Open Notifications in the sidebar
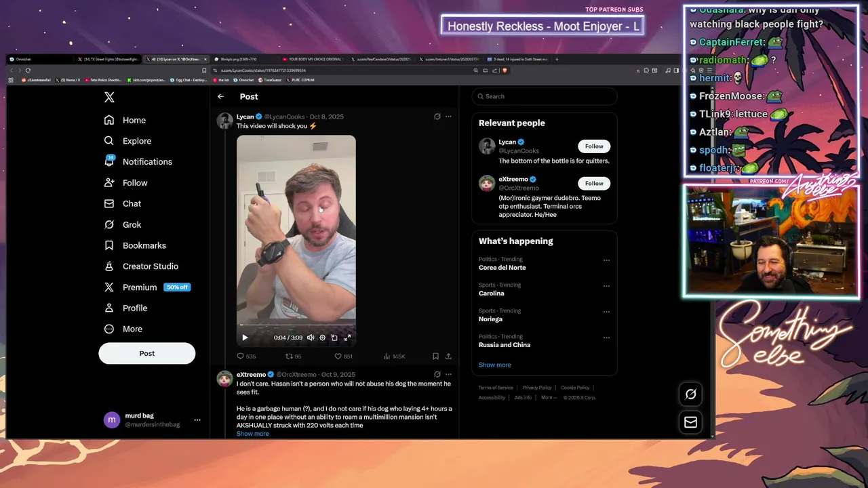Viewport: 868px width, 488px height. click(138, 162)
